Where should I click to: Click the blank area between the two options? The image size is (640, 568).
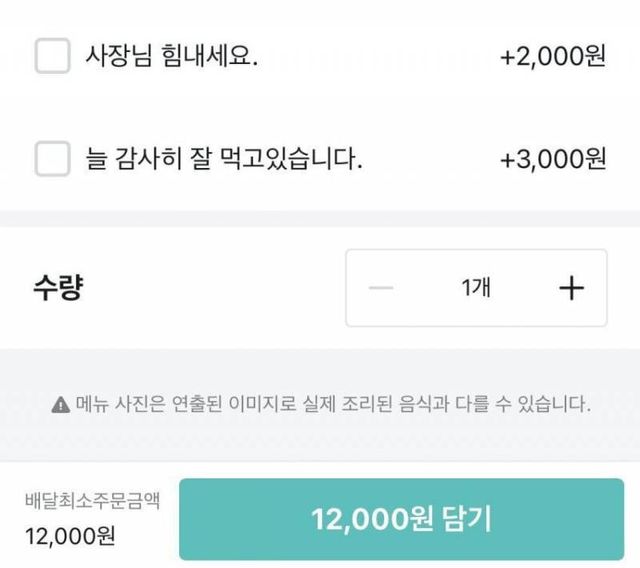320,108
